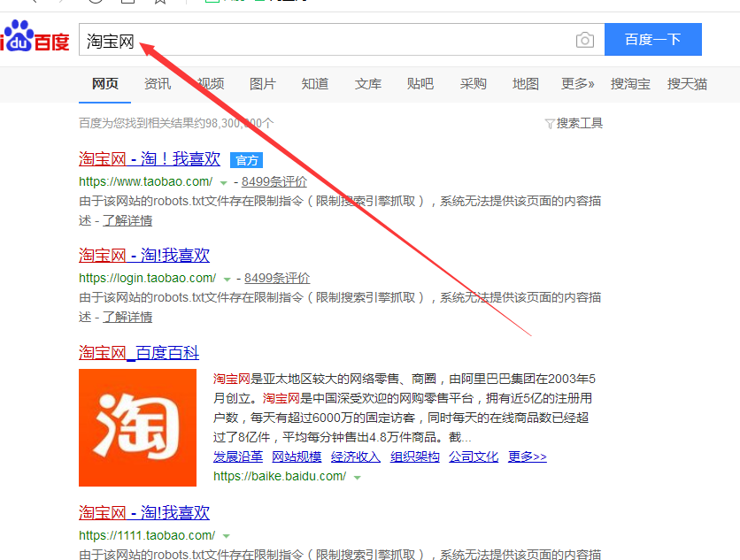Click the green https://www.taobao.com/ URL
Viewport: 740px width, 560px height.
146,181
